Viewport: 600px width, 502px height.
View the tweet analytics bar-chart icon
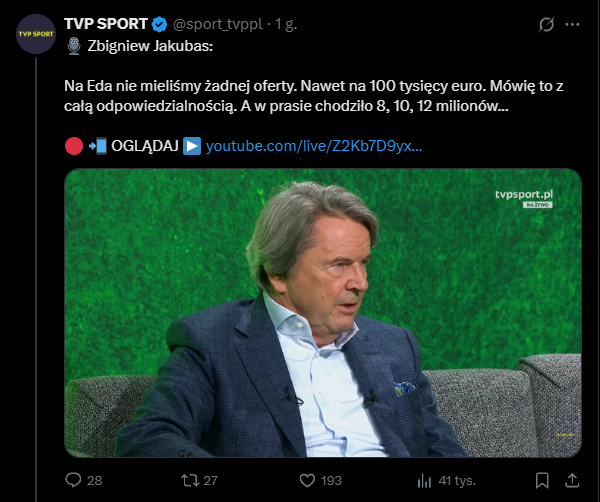tap(424, 480)
